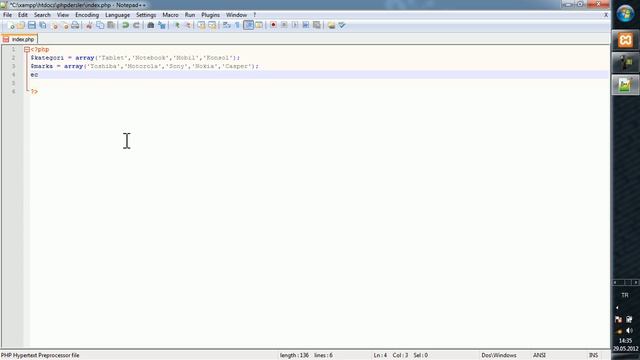
Task: Open the Edit menu
Action: [x=23, y=15]
